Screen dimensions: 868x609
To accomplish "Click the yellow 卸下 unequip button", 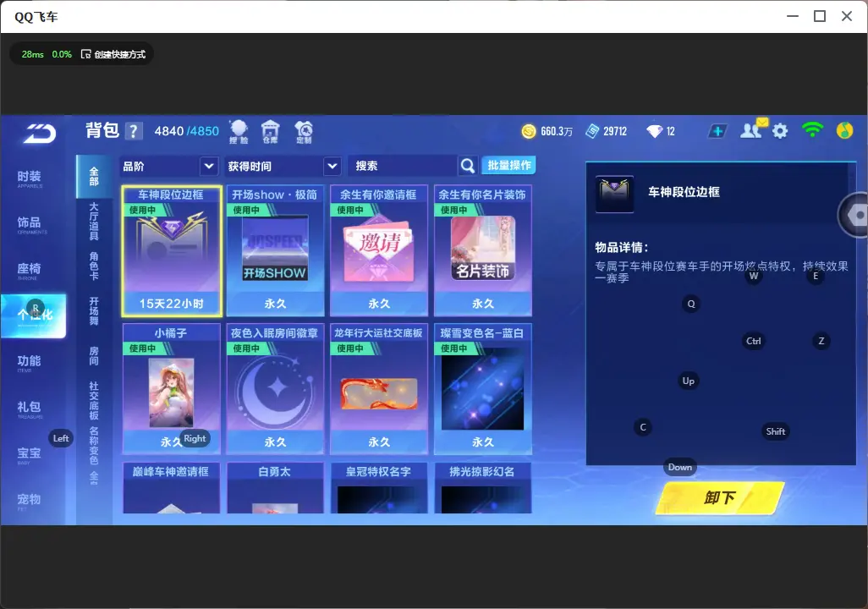I will pos(720,497).
